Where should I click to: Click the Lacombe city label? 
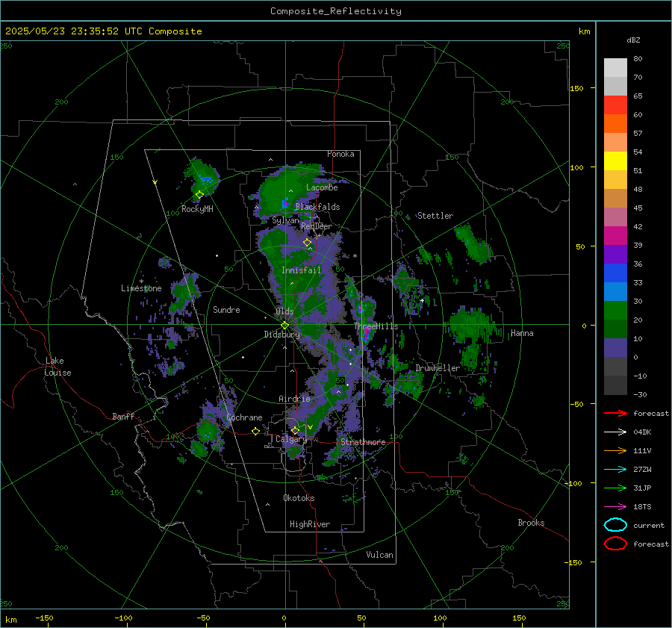pos(322,187)
